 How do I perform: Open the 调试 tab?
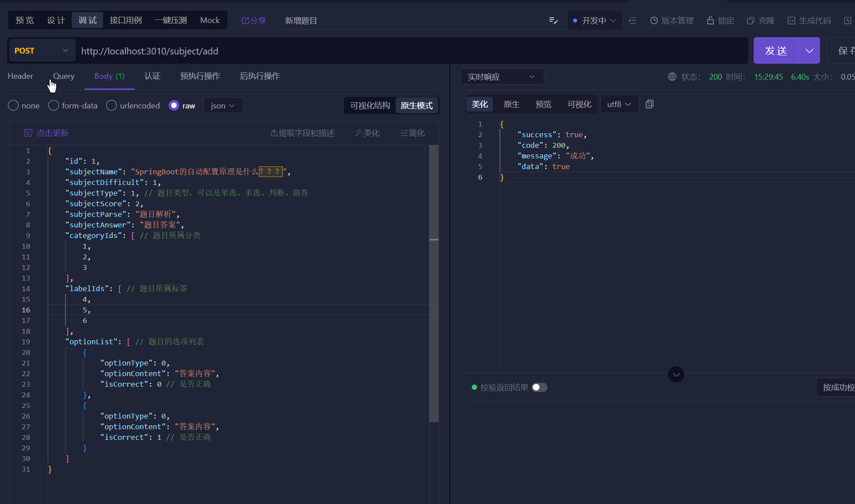pyautogui.click(x=88, y=20)
